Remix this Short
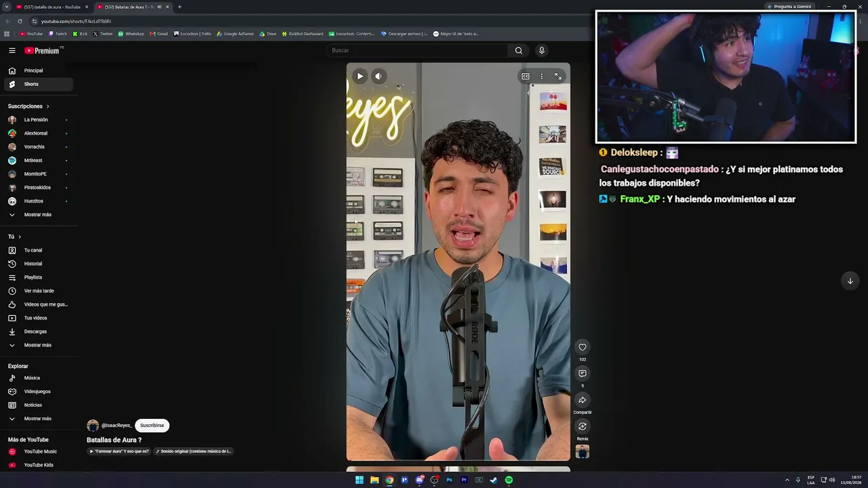 point(583,426)
